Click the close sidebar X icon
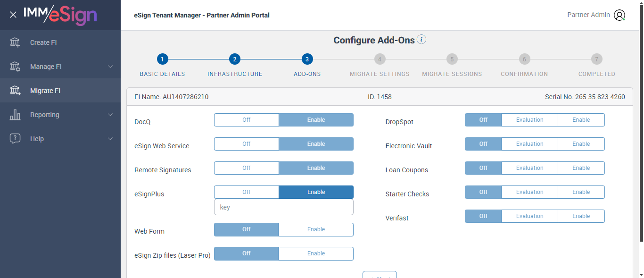644x278 pixels. point(13,15)
